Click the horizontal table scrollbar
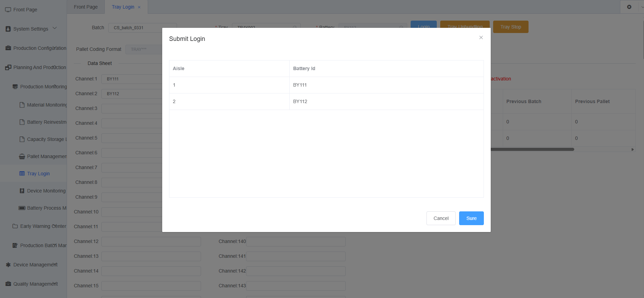The width and height of the screenshot is (644, 298). point(532,149)
